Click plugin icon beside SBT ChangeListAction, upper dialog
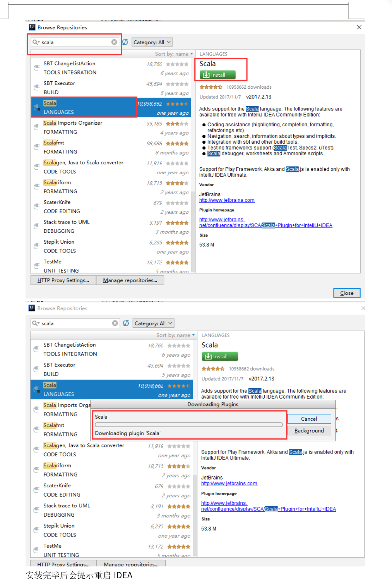The image size is (392, 581). click(37, 68)
